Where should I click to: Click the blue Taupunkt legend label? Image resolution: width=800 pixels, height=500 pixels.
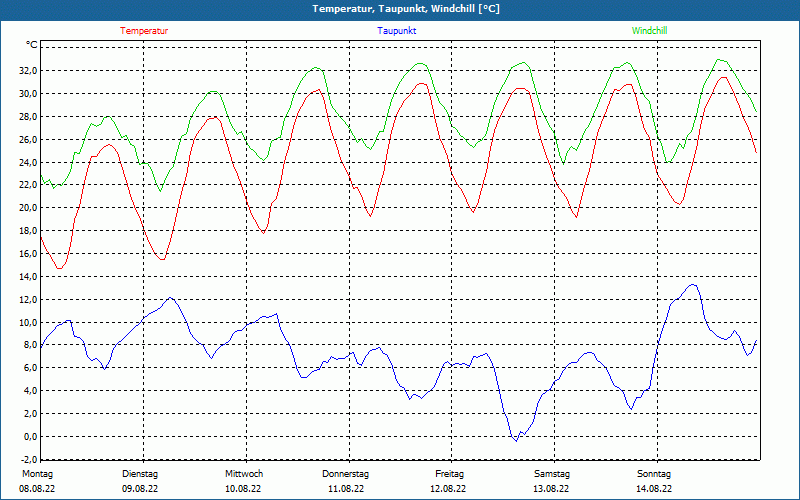coord(396,31)
